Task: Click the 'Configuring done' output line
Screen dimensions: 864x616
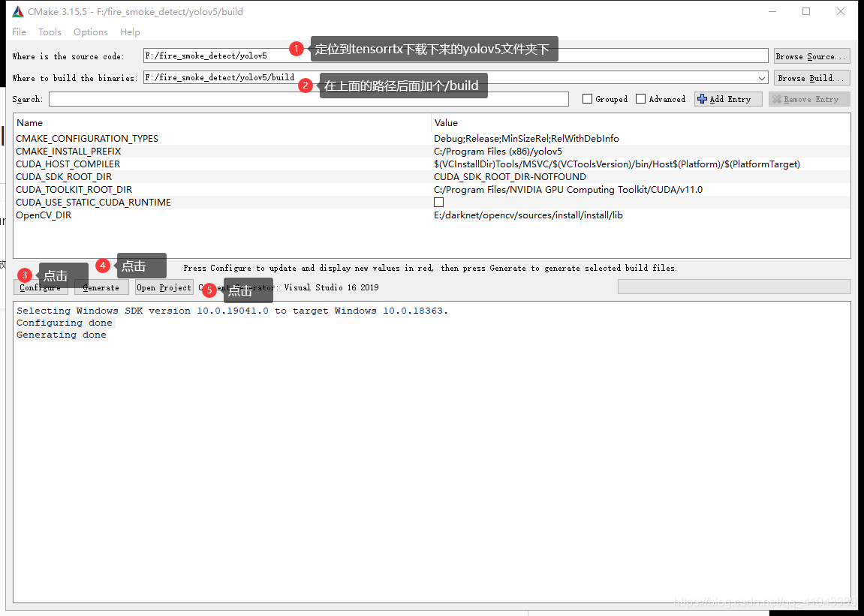Action: click(65, 323)
